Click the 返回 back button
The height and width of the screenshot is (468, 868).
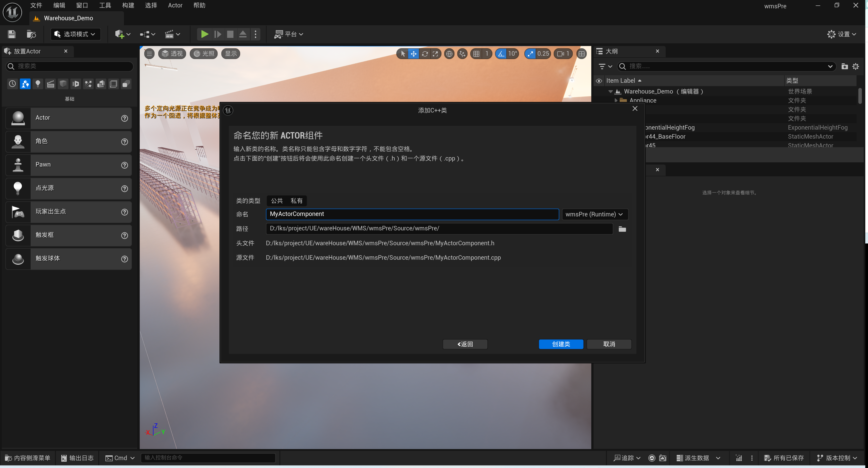tap(465, 344)
